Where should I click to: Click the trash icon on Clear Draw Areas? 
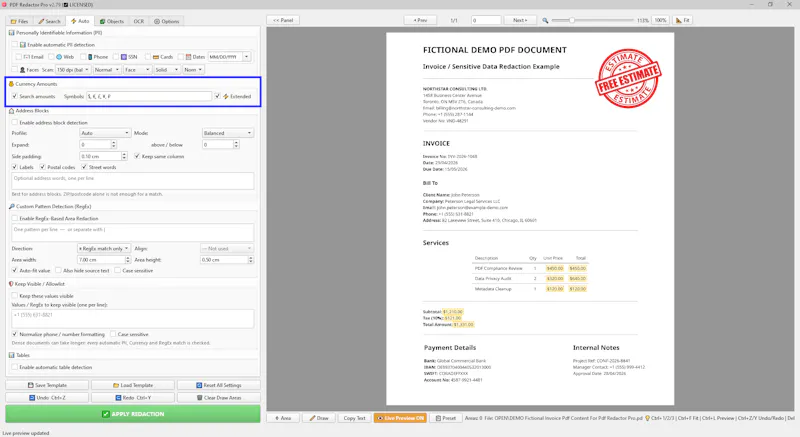pos(199,397)
